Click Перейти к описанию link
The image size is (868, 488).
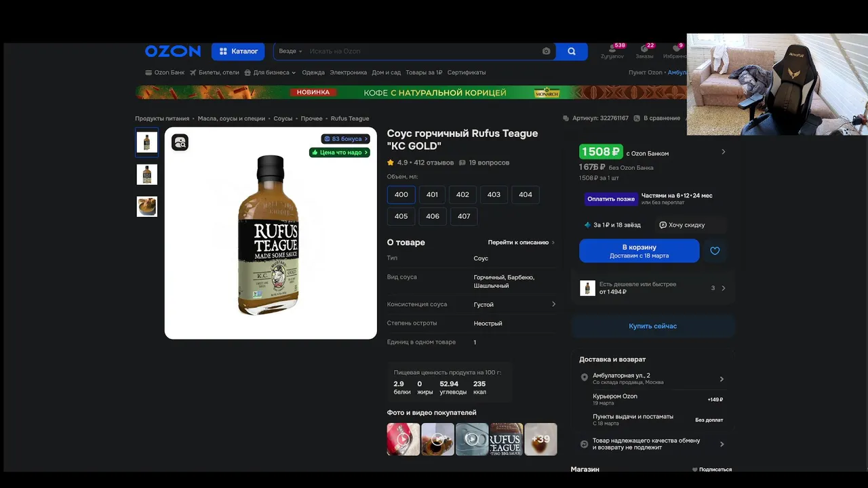coord(521,243)
